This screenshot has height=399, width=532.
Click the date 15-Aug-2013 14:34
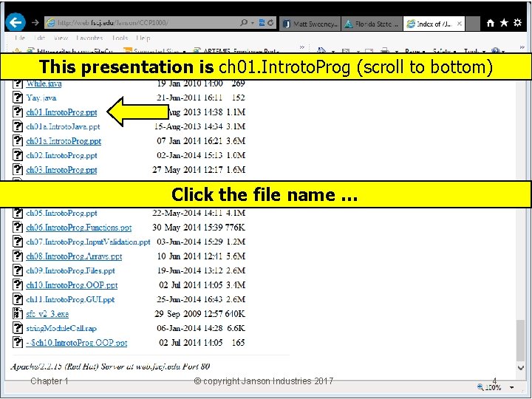(188, 126)
